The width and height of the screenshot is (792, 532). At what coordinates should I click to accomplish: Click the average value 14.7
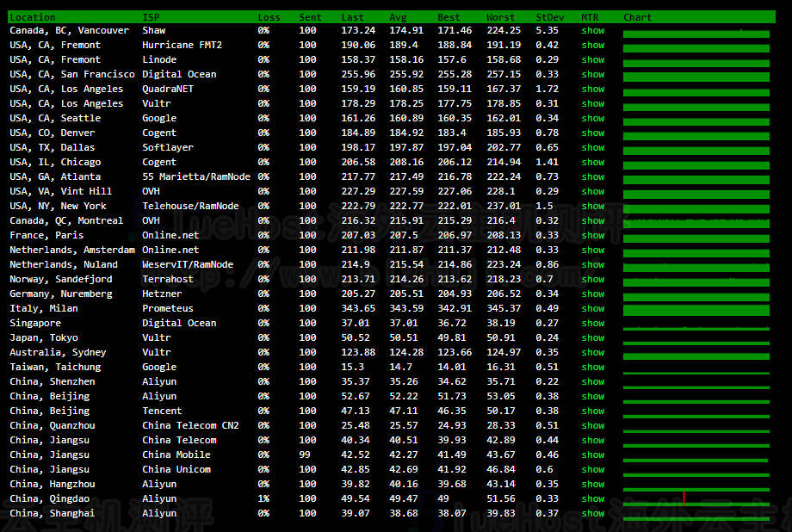[400, 368]
